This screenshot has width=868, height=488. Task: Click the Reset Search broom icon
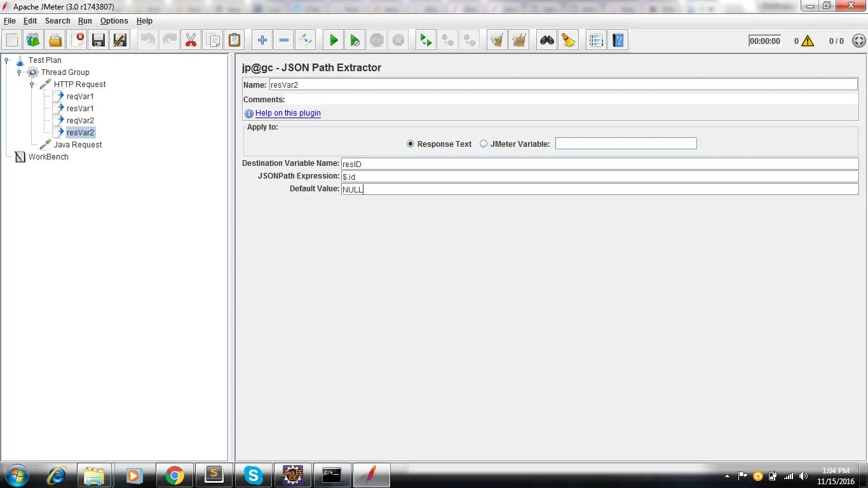(569, 41)
